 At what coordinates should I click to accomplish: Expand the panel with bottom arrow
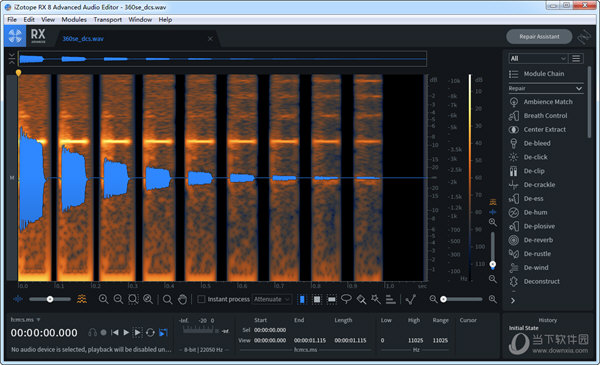tap(513, 301)
